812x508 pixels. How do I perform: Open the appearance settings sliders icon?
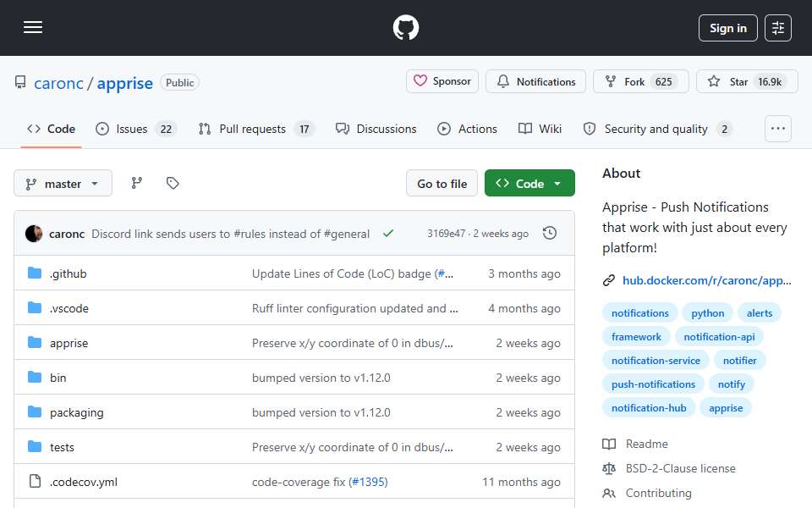(x=778, y=28)
